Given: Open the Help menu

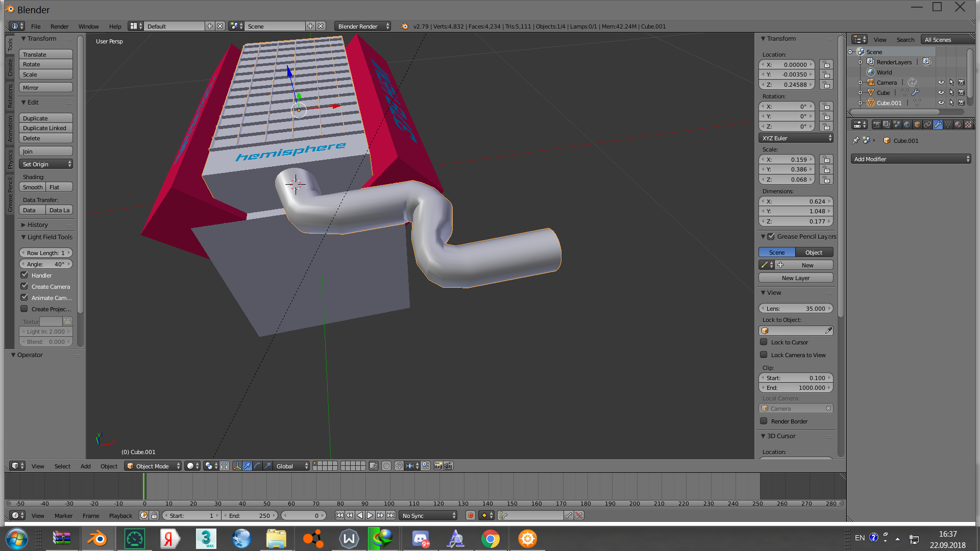Looking at the screenshot, I should coord(115,26).
